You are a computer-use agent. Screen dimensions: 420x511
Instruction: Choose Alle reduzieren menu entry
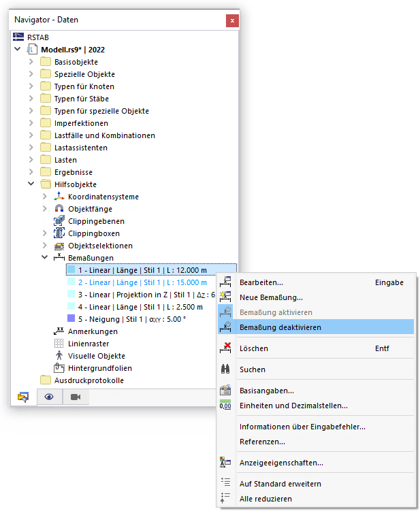click(x=316, y=498)
